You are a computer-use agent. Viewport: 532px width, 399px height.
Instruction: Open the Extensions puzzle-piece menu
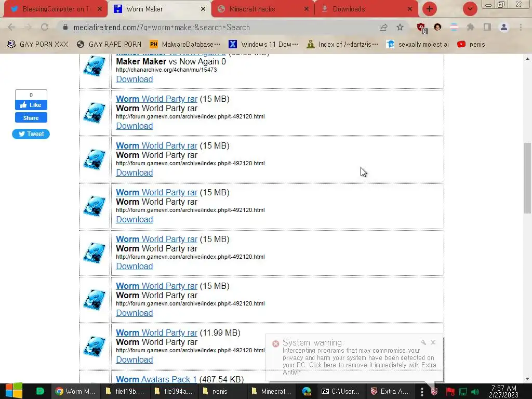point(470,27)
